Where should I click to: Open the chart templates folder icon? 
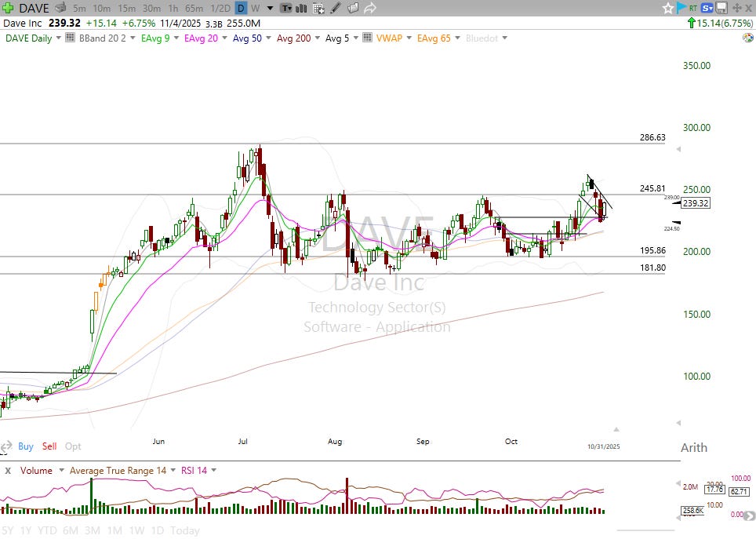point(353,8)
